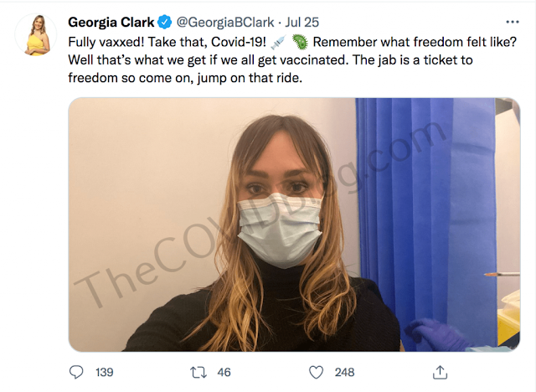
Task: Click the tweet text starting 'Fully vaxxed!'
Action: (292, 59)
